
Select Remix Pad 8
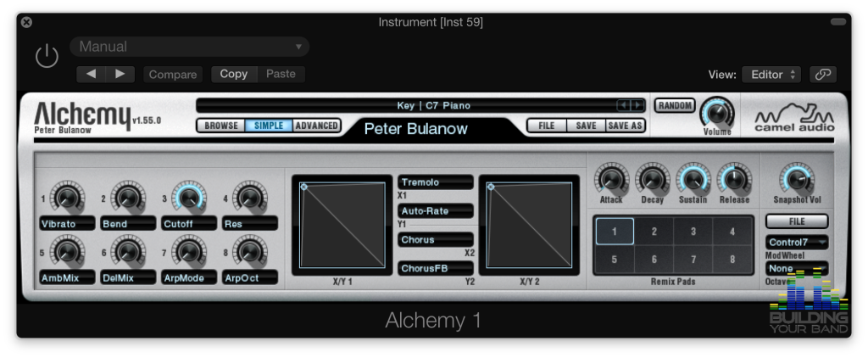pos(732,259)
